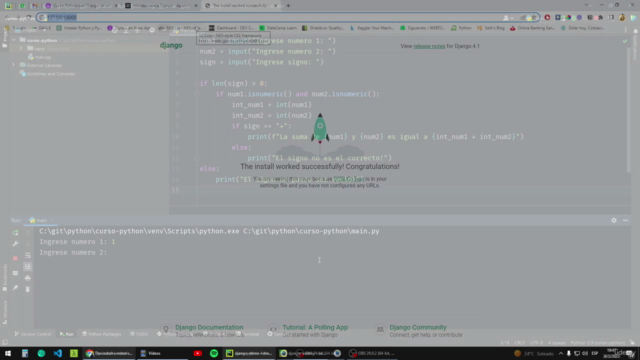The image size is (640, 360).
Task: Open Kaggle bookmark
Action: click(x=372, y=28)
